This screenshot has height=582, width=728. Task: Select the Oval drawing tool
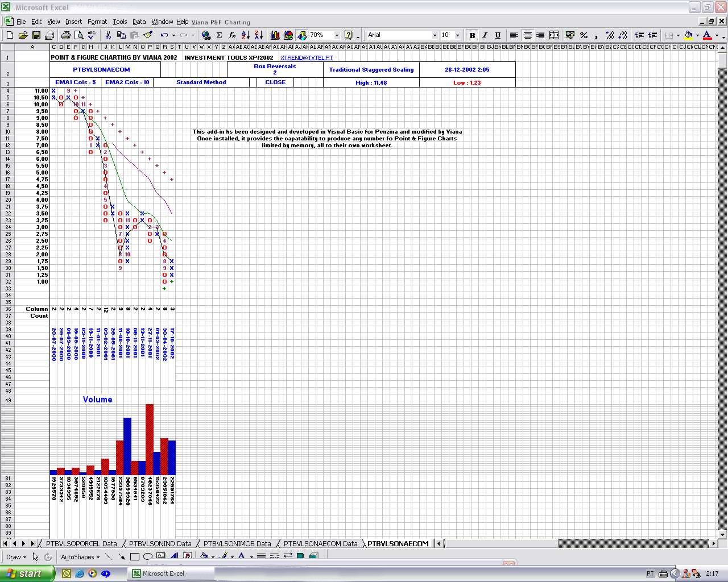(148, 556)
